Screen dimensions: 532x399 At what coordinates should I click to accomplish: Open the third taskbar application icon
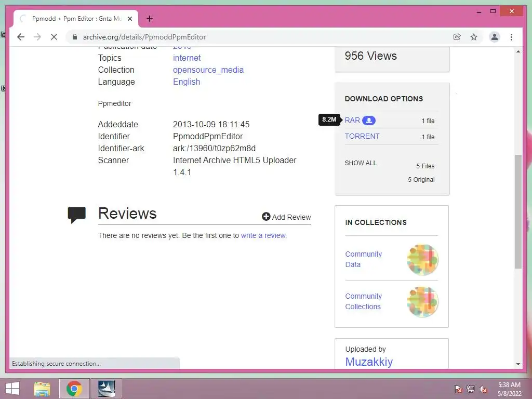(x=106, y=389)
